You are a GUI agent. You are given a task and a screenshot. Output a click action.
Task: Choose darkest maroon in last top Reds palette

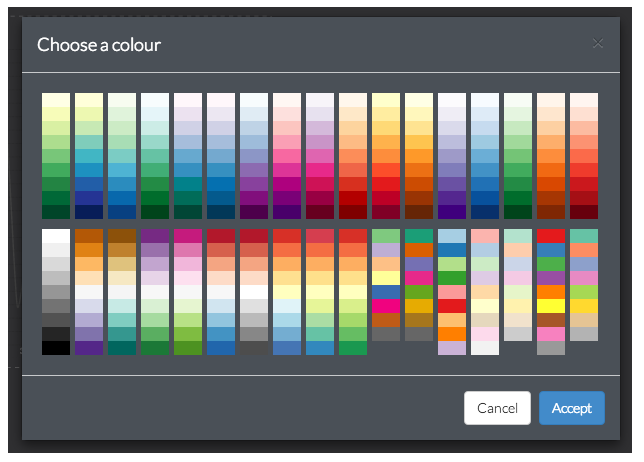point(584,212)
